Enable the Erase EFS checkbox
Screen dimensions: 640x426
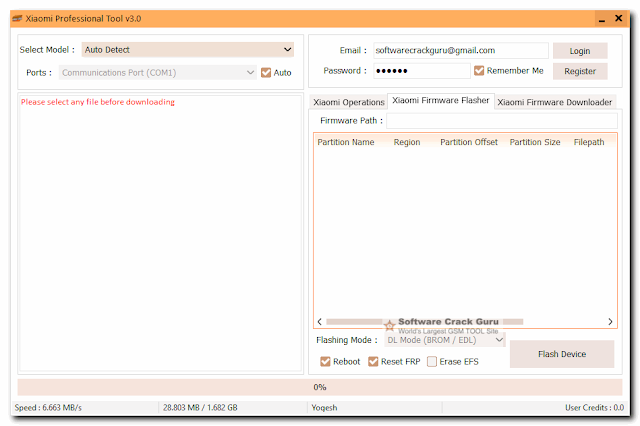432,362
